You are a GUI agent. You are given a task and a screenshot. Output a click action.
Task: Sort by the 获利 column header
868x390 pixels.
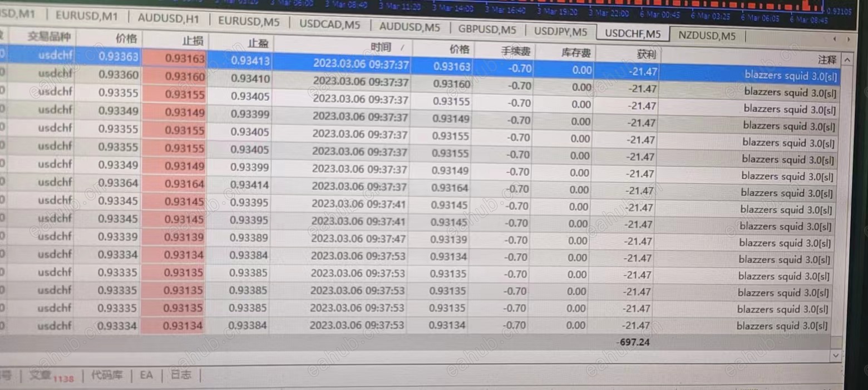[x=645, y=55]
